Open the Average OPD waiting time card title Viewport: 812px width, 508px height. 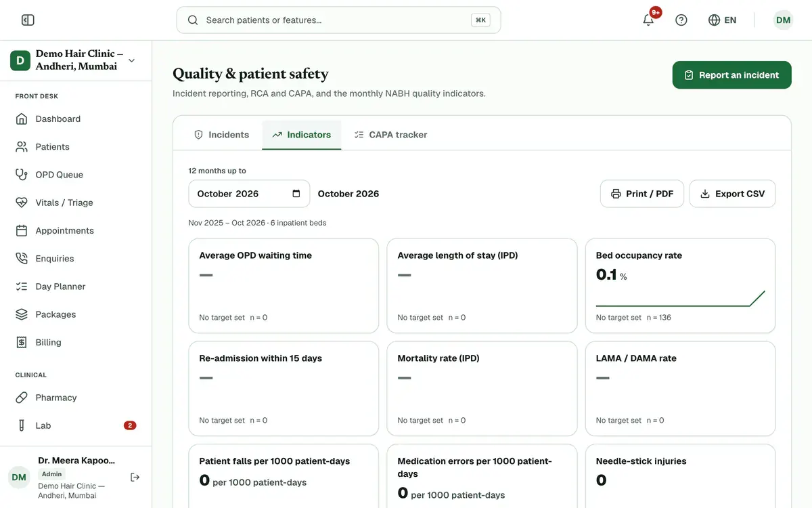(256, 256)
